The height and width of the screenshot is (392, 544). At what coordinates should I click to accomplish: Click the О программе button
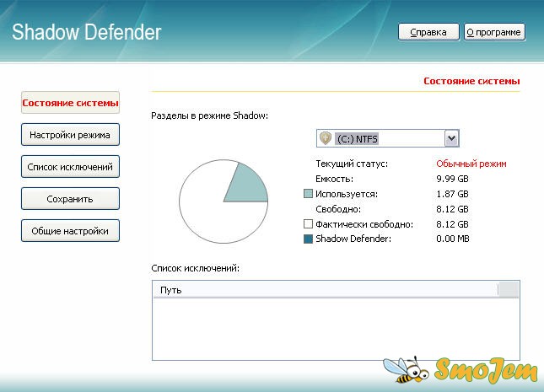click(494, 32)
